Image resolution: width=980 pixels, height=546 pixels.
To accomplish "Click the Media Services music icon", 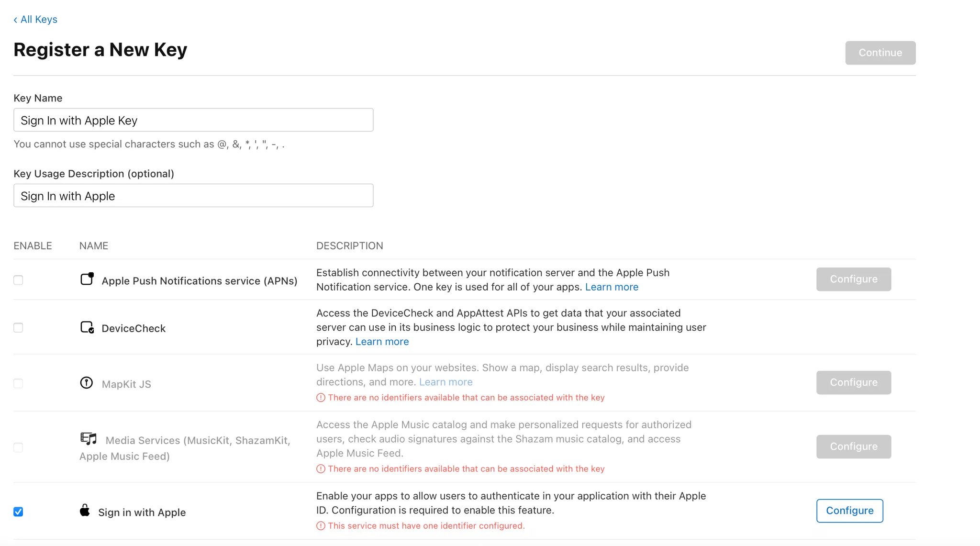I will [89, 438].
